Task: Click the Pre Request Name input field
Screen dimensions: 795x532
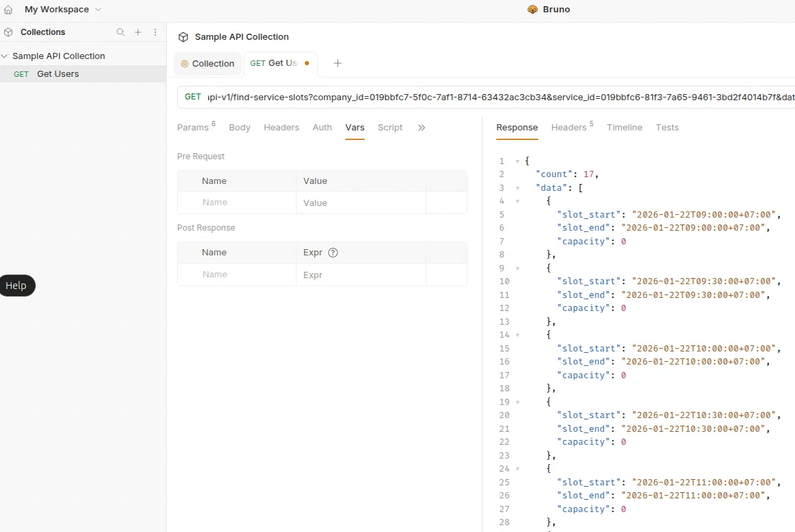Action: (236, 203)
